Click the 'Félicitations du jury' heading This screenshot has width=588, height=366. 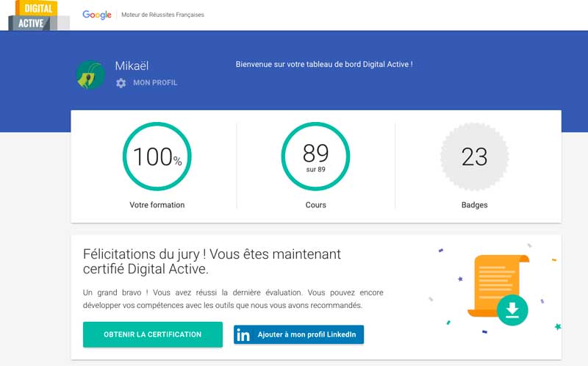[x=212, y=262]
